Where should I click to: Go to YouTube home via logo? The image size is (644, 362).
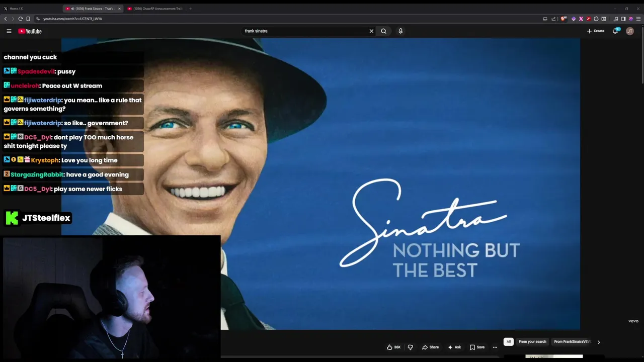[30, 31]
